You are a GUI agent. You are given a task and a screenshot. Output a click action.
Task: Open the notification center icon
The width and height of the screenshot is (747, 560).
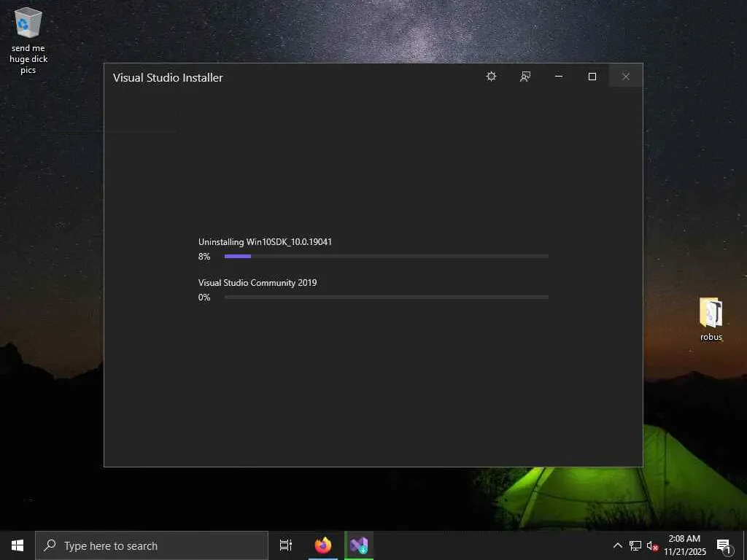pyautogui.click(x=724, y=545)
